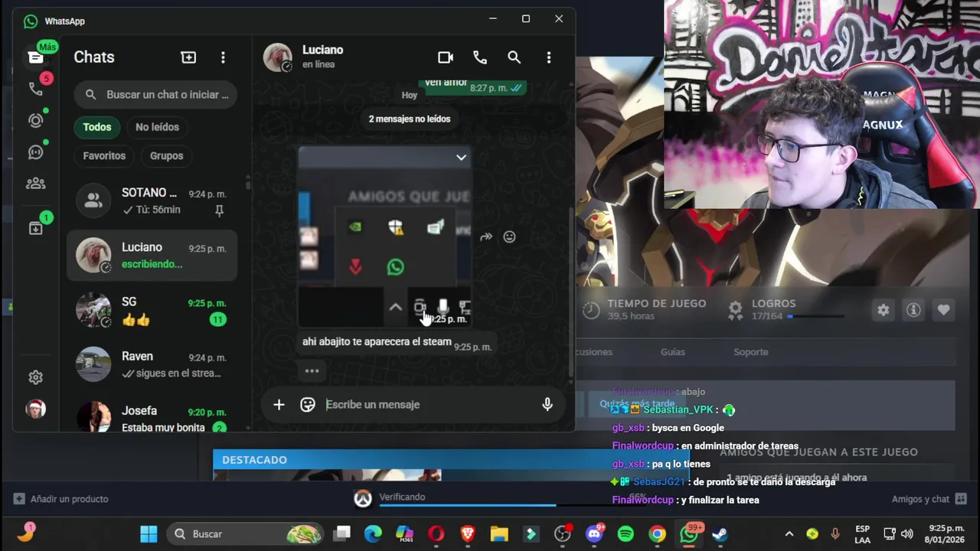Focus the 'Escribe un mensaje' input
This screenshot has width=980, height=551.
coord(429,405)
